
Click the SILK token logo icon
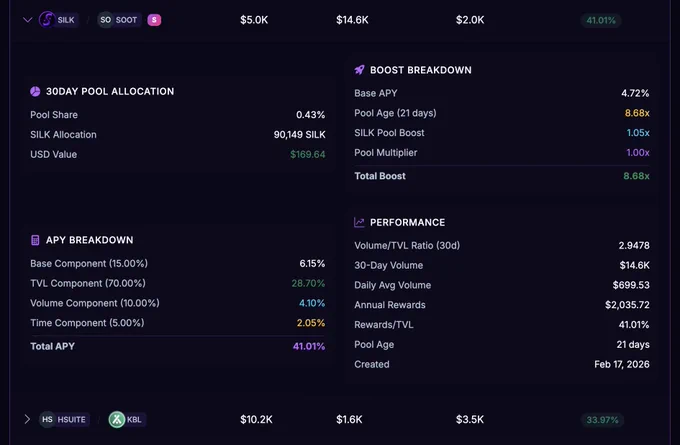tap(47, 20)
